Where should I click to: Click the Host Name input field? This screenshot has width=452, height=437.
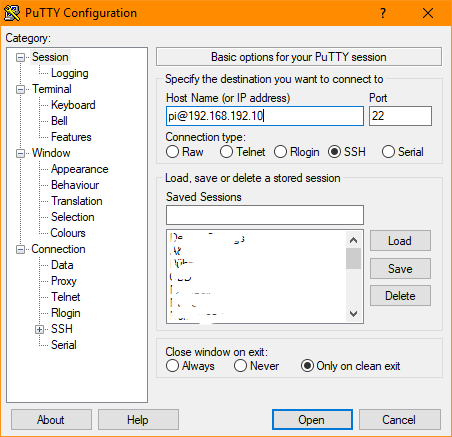click(265, 116)
